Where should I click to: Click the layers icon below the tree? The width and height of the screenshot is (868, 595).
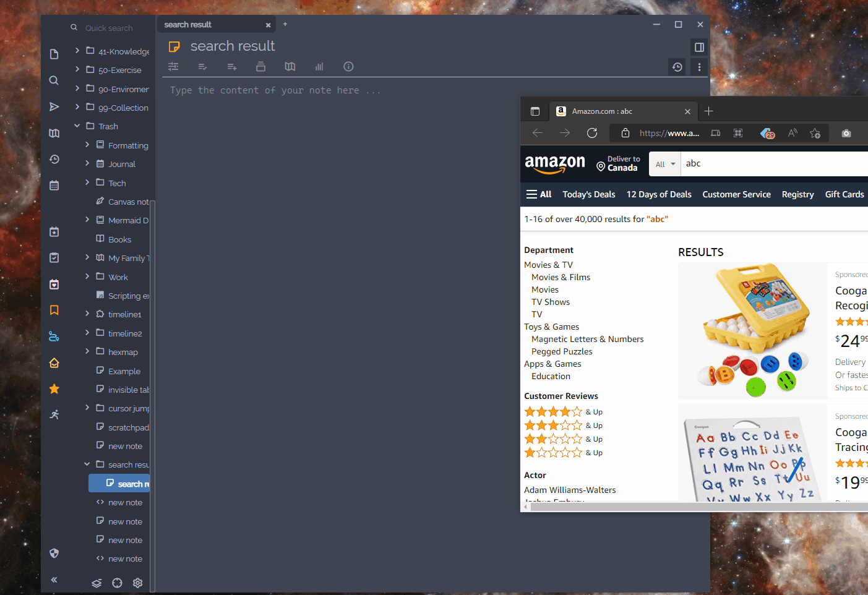click(97, 583)
